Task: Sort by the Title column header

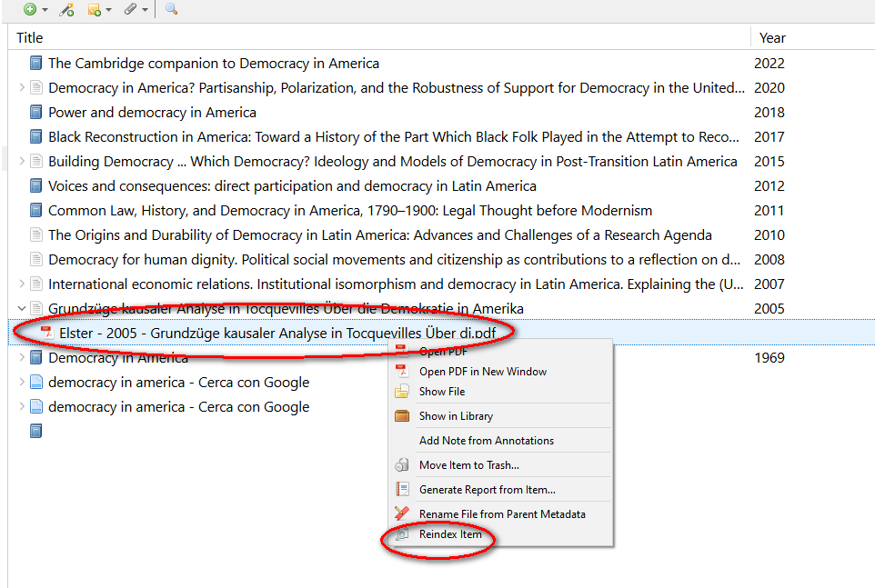Action: [x=30, y=37]
